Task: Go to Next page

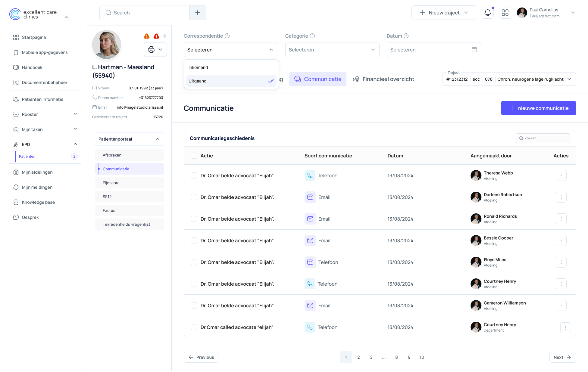Action: (562, 357)
